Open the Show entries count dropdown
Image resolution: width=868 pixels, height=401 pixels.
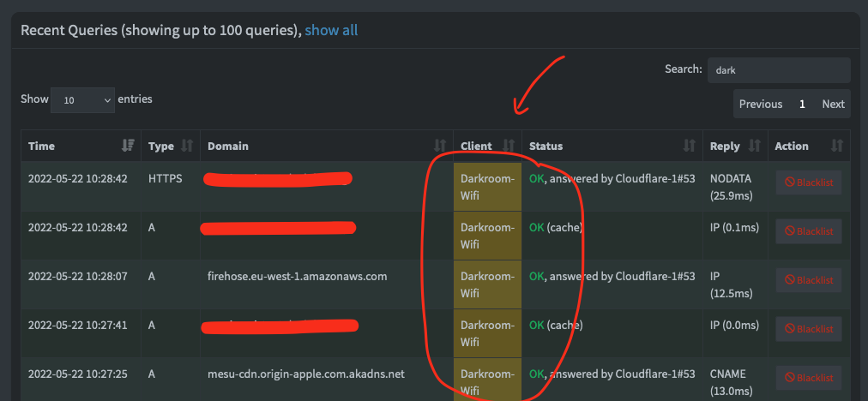tap(82, 99)
